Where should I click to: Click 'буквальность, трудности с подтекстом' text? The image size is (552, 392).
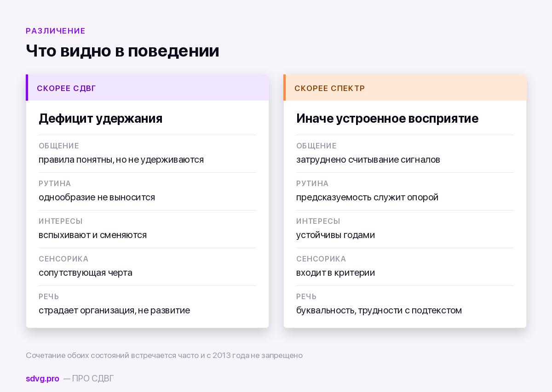coord(379,311)
